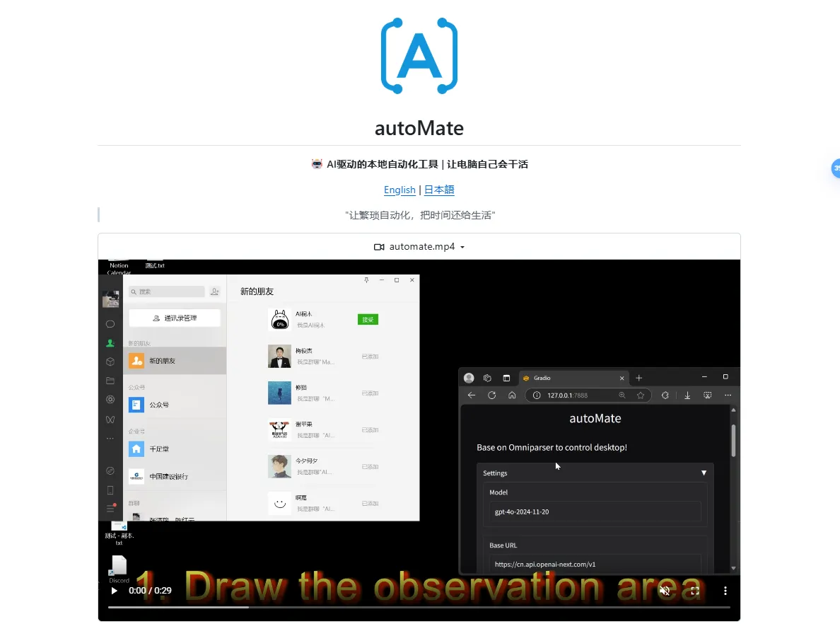Viewport: 840px width, 624px height.
Task: Click Discord desktop shortcut in video
Action: pyautogui.click(x=119, y=570)
